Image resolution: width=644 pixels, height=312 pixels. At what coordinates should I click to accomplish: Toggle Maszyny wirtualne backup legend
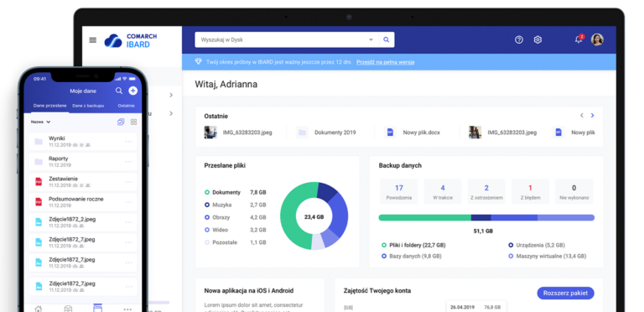pos(511,256)
